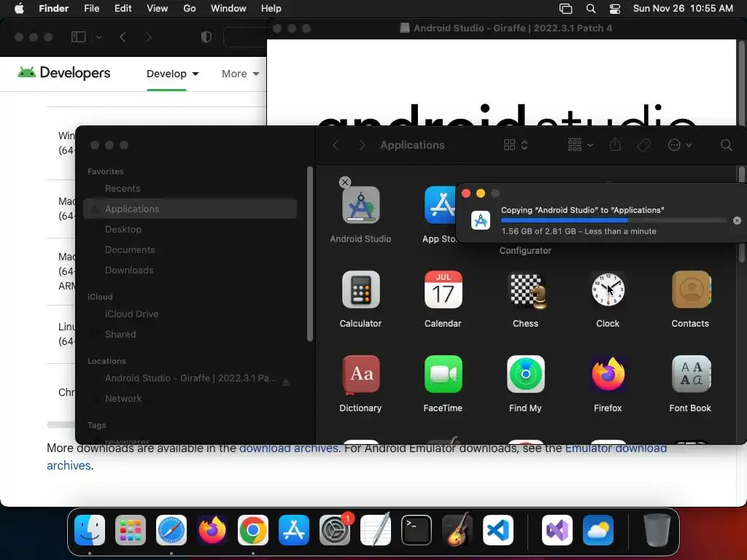Click the date and time in menu bar
The width and height of the screenshot is (747, 560).
(683, 9)
